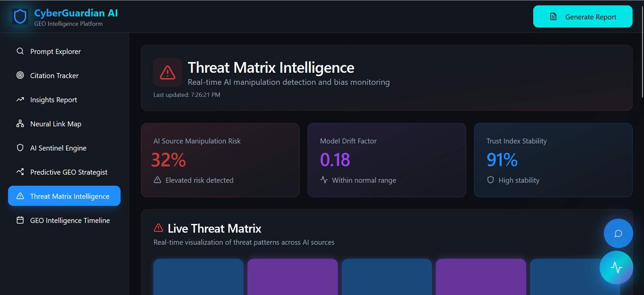The image size is (644, 295).
Task: Click the document icon in Generate Report
Action: coord(553,16)
